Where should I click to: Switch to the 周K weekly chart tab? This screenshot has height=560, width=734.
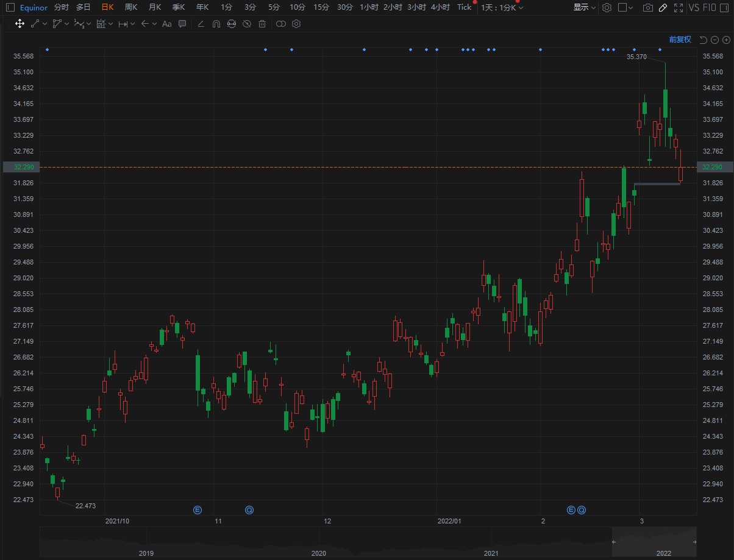click(130, 7)
